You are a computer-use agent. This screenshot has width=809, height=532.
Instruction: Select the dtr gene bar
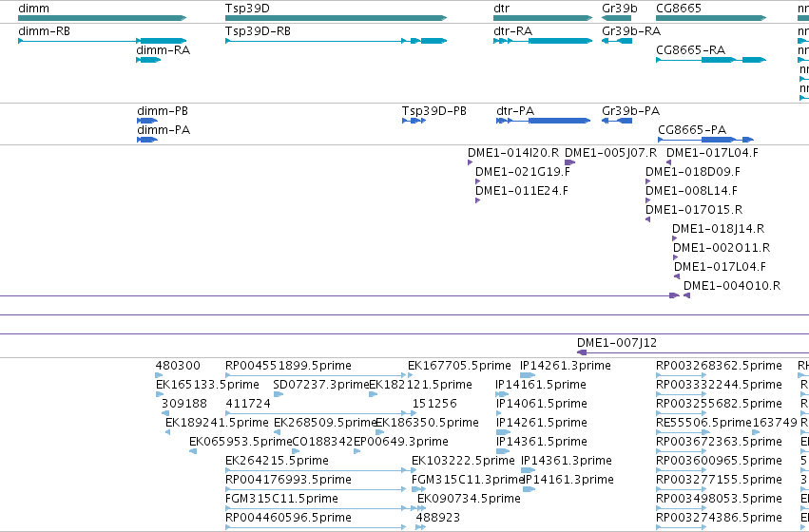point(543,18)
